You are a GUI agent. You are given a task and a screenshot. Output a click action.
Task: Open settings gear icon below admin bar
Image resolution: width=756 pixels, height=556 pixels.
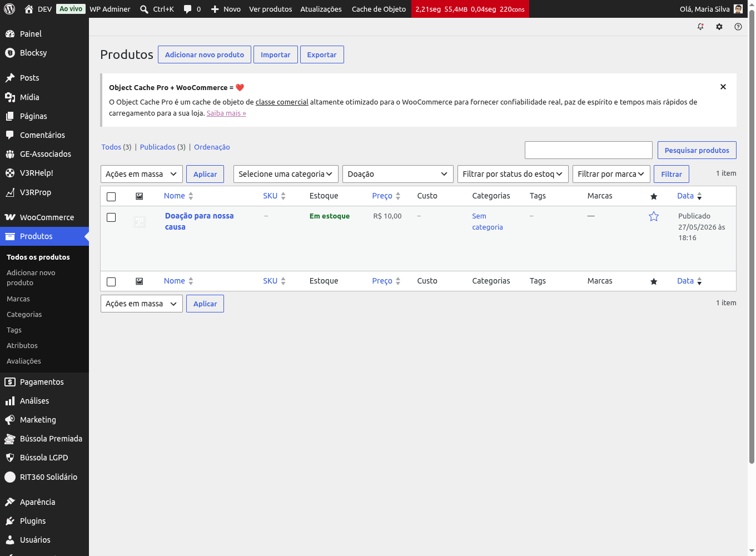coord(719,27)
